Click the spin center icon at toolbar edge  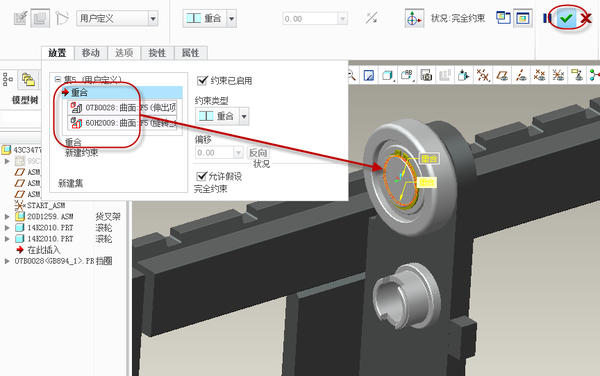(x=595, y=75)
